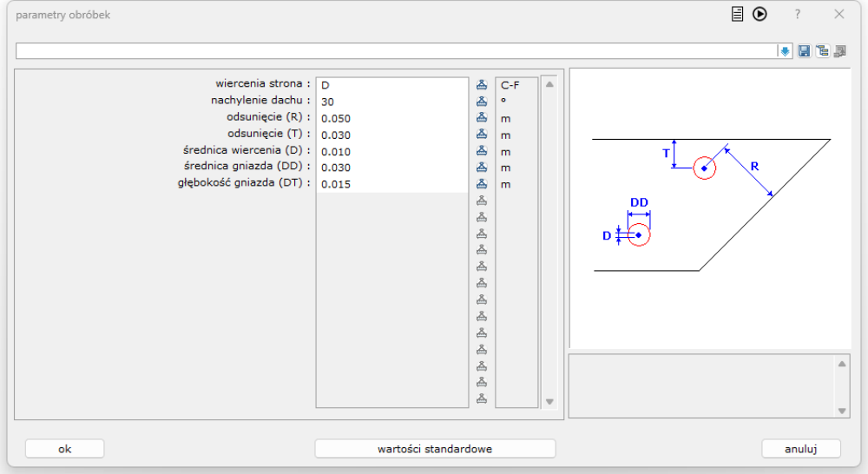
Task: Click the DD label in the diagram
Action: pyautogui.click(x=639, y=202)
